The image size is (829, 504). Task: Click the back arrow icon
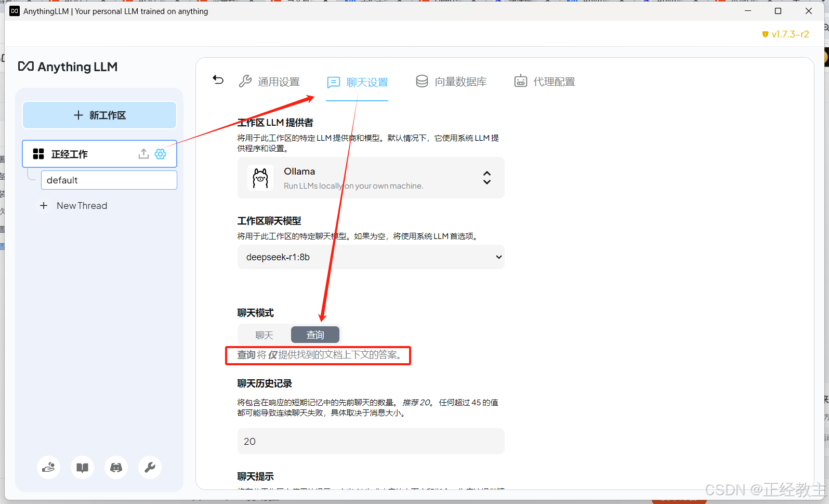coord(218,80)
